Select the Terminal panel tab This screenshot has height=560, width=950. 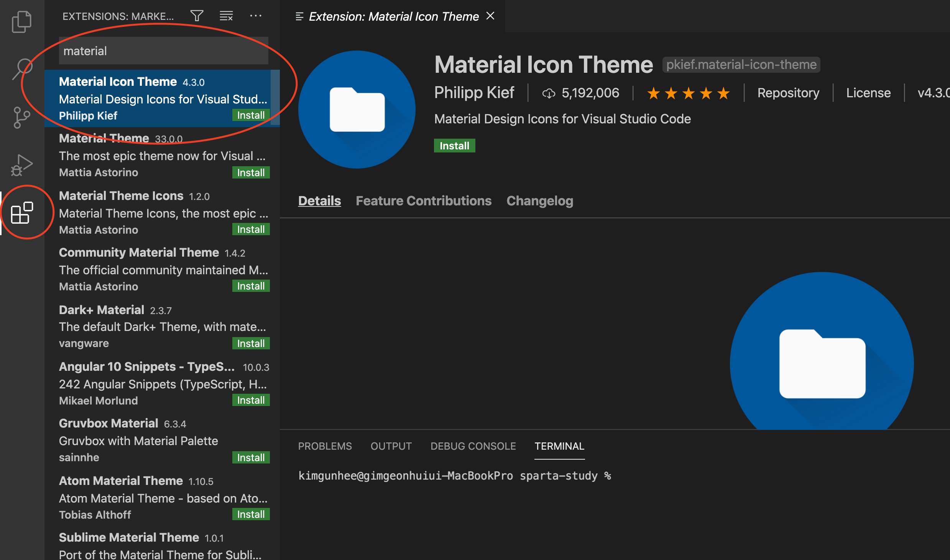click(559, 446)
